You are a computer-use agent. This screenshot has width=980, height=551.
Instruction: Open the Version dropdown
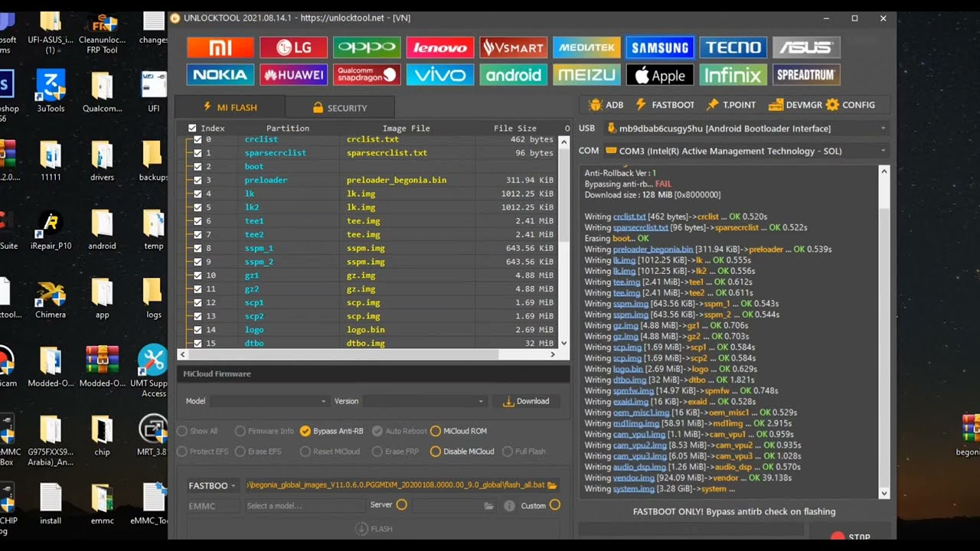pos(424,401)
